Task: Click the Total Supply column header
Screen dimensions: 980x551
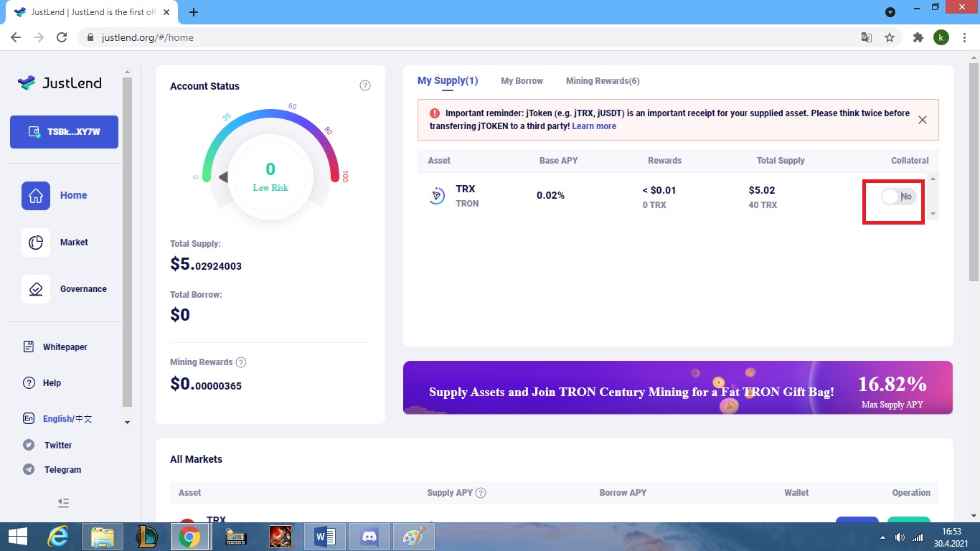Action: pyautogui.click(x=781, y=161)
